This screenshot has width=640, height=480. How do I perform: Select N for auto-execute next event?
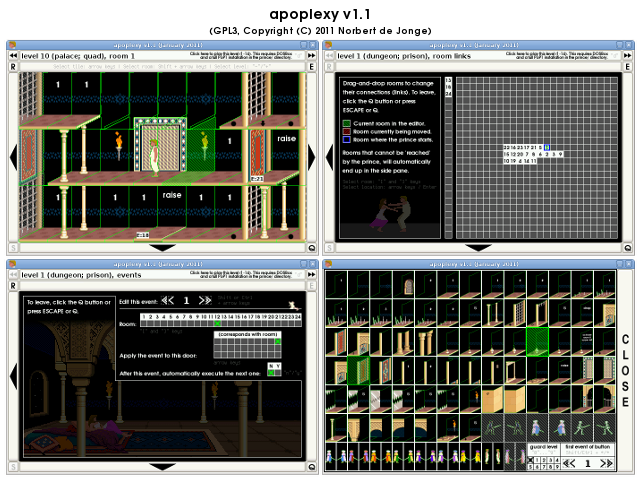271,373
